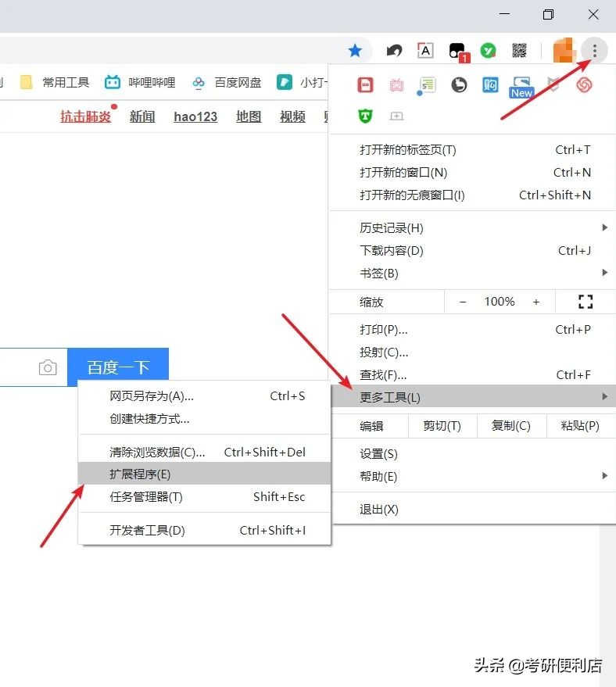
Task: Open the QR code extension icon
Action: click(x=519, y=50)
